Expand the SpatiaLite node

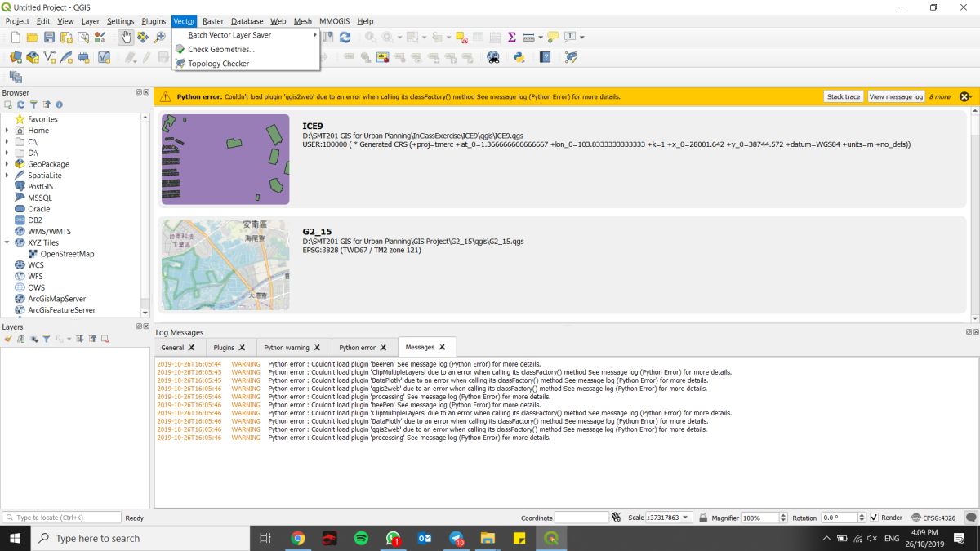pos(7,176)
